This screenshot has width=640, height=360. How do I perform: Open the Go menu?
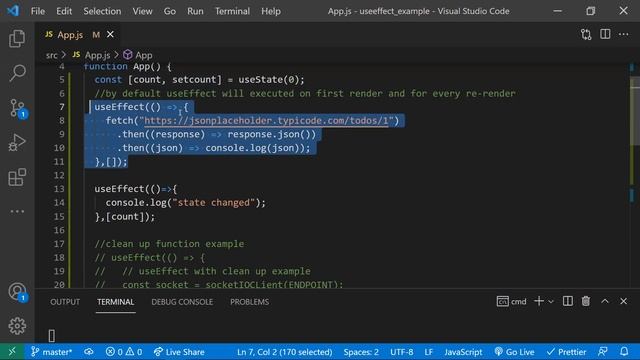tap(169, 11)
